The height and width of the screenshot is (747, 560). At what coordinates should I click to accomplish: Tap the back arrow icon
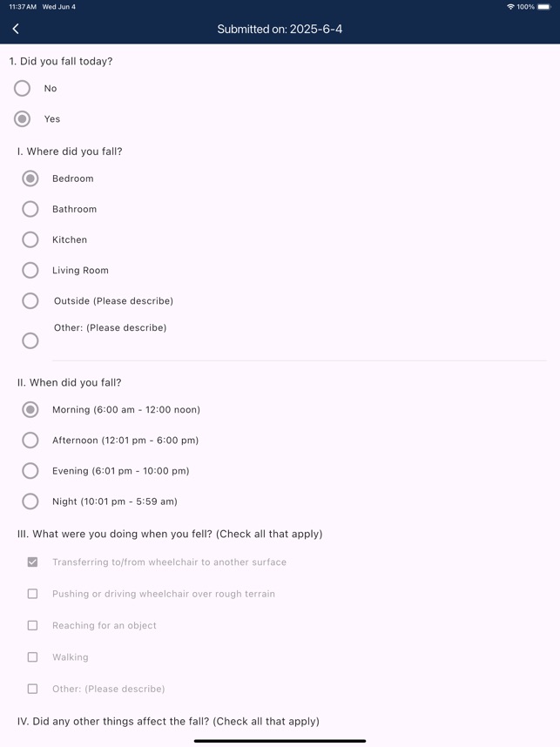click(16, 29)
